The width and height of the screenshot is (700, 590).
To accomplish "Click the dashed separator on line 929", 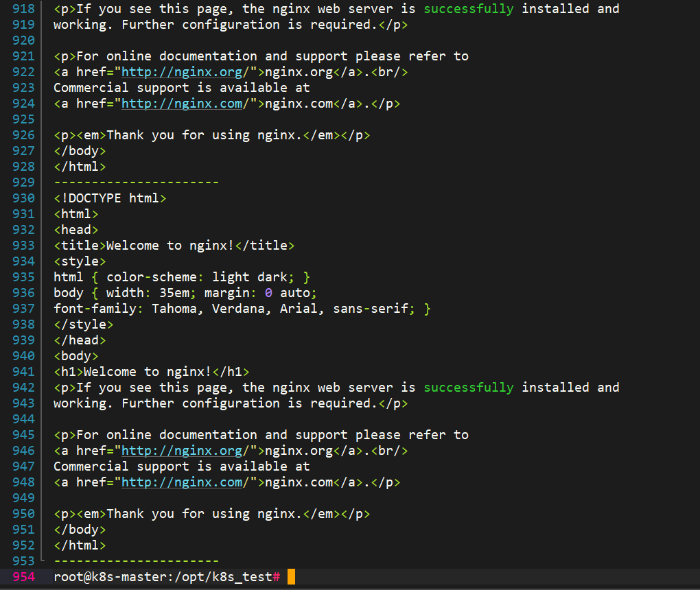I will [136, 182].
